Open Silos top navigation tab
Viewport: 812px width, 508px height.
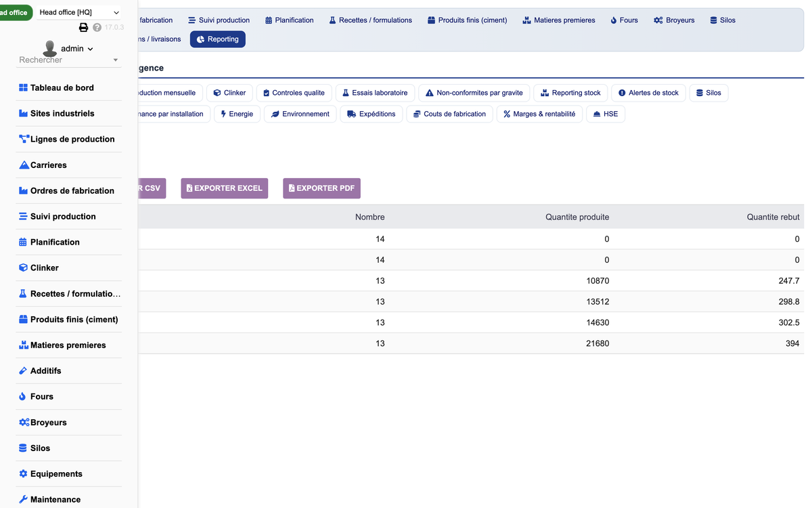[723, 20]
